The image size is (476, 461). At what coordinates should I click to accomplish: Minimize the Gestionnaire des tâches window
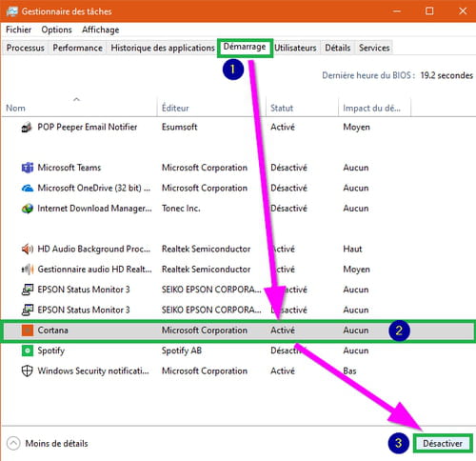[397, 11]
